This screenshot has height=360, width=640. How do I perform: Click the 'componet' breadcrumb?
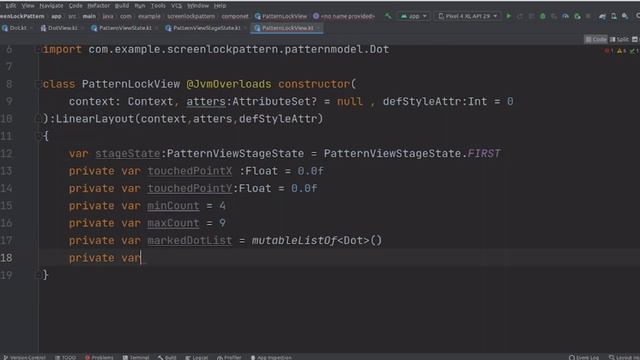pyautogui.click(x=235, y=16)
